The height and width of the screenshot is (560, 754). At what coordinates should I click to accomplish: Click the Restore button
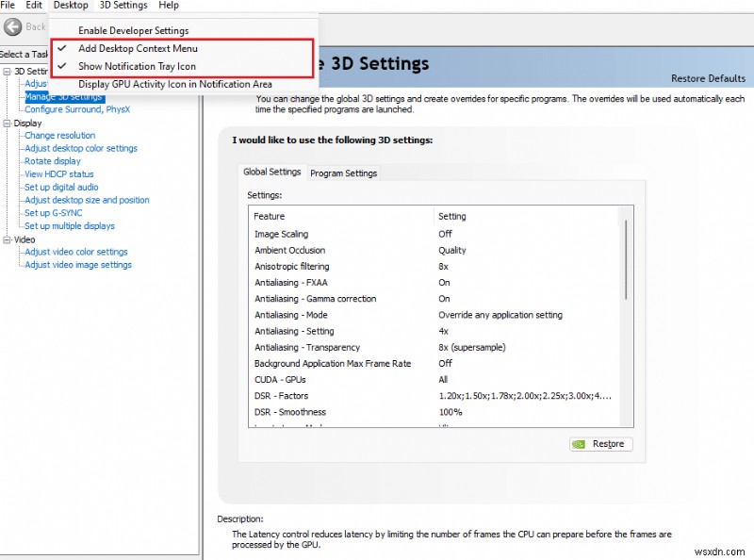pos(601,444)
